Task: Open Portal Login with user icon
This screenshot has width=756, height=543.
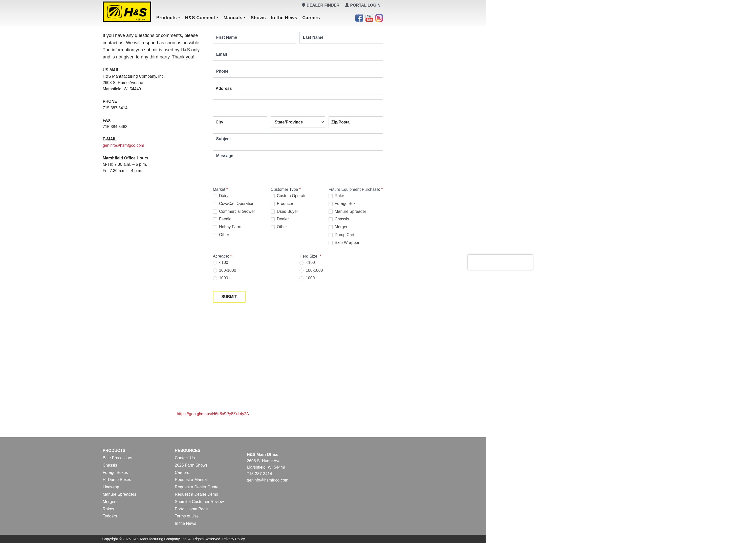Action: pos(362,5)
